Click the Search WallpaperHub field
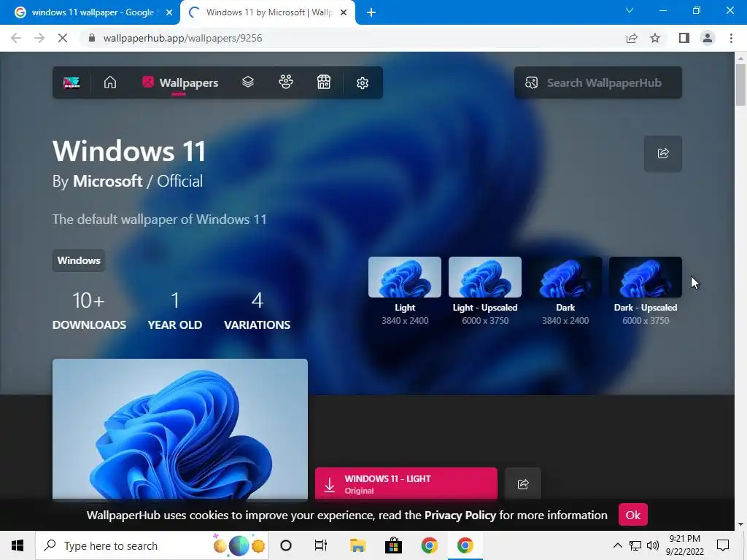The image size is (747, 560). pos(598,83)
